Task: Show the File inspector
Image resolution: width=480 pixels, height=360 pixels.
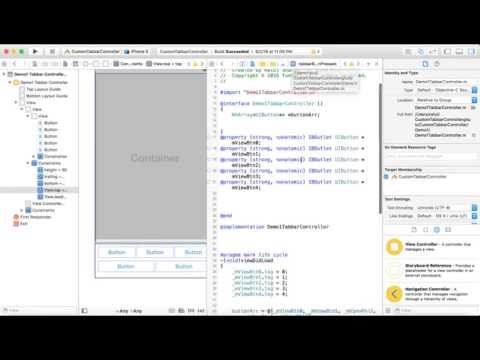Action: coord(425,64)
